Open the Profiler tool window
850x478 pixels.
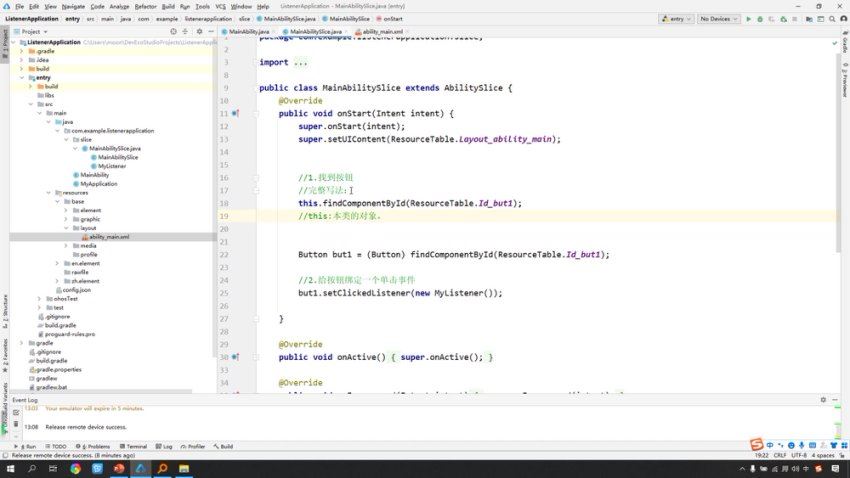click(192, 447)
